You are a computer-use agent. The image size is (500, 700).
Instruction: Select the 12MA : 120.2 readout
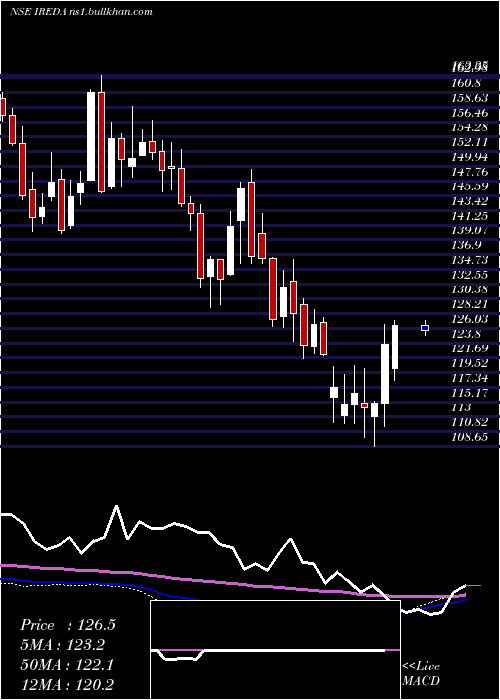point(67,684)
